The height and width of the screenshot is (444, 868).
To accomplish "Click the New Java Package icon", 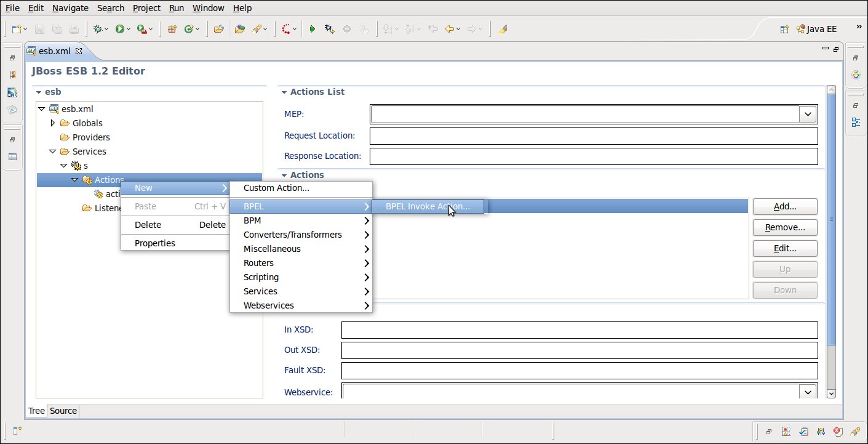I will click(172, 29).
